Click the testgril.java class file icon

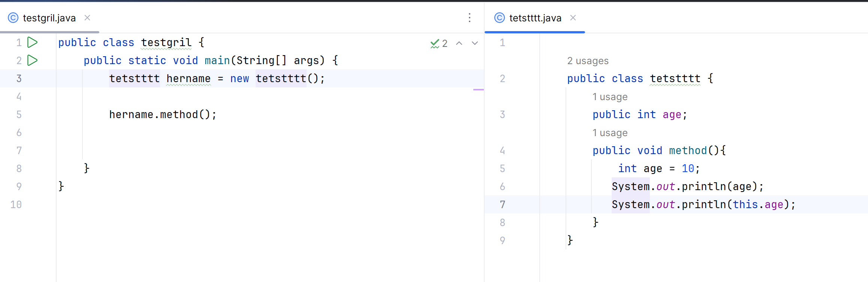[x=13, y=18]
